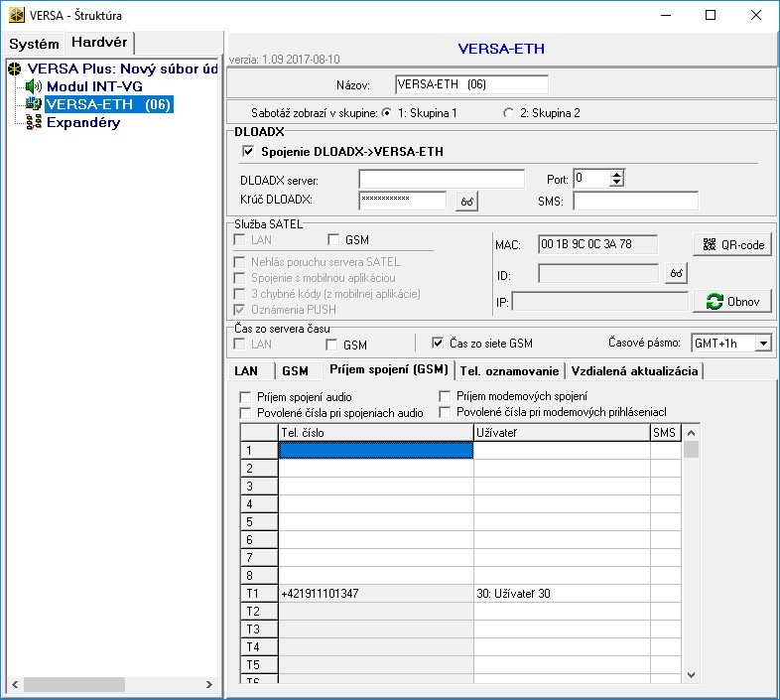780x700 pixels.
Task: Toggle Spojenie DLOADX->VERSA-ETH checkbox
Action: coord(248,152)
